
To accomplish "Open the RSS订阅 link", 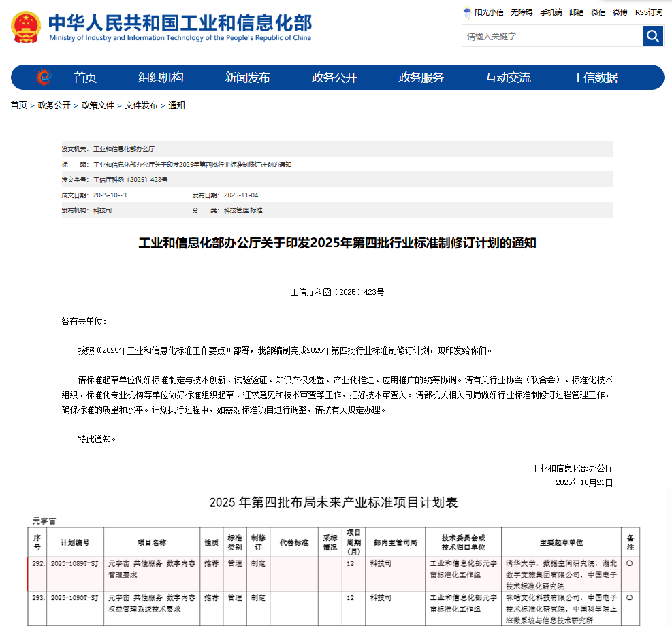I will coord(649,12).
